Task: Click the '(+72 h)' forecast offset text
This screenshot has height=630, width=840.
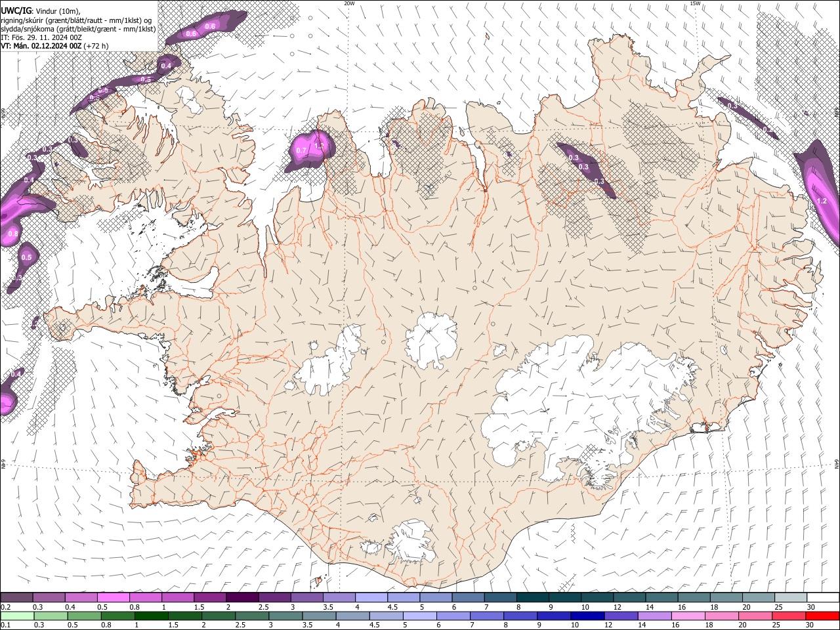Action: coord(96,46)
